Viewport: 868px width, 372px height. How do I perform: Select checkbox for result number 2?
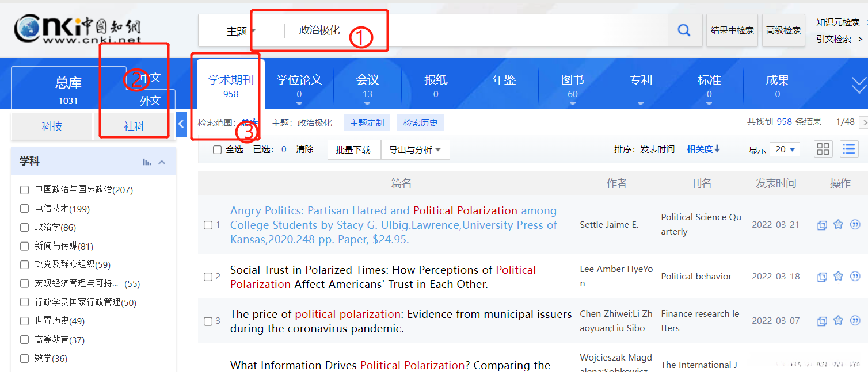(208, 277)
